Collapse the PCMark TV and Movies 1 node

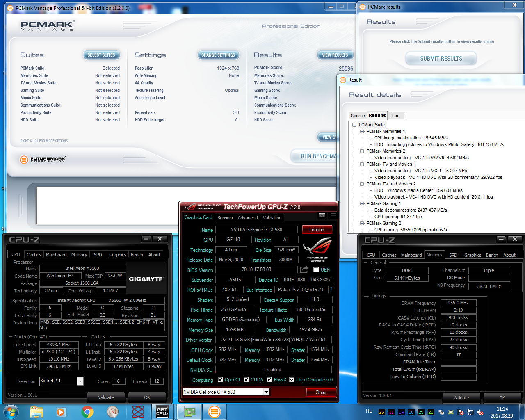(362, 164)
